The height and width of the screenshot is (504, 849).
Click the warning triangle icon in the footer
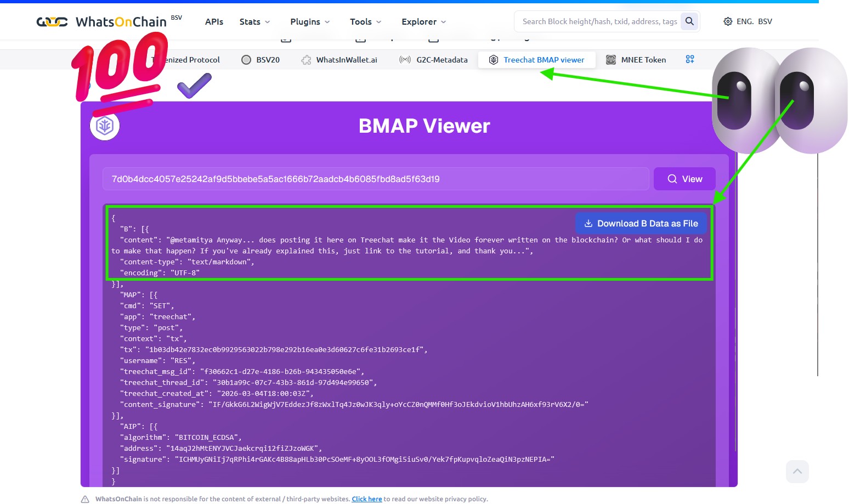pyautogui.click(x=85, y=499)
